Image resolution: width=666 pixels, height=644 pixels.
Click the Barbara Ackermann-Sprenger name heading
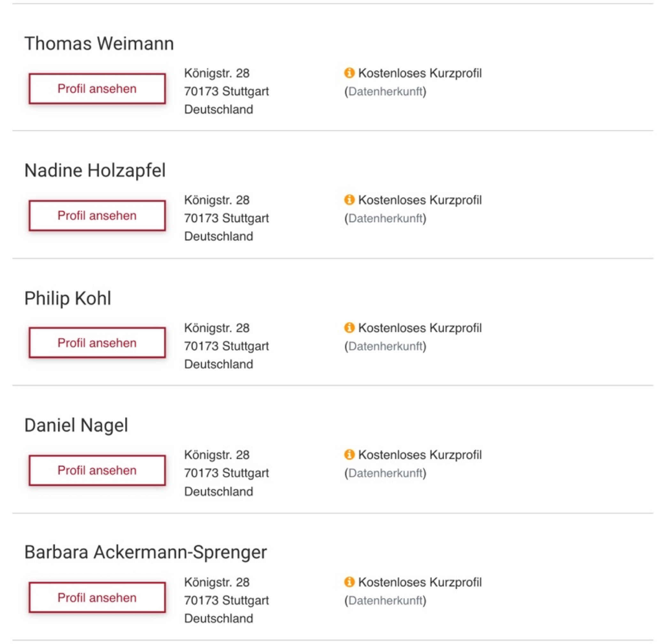[x=145, y=552]
